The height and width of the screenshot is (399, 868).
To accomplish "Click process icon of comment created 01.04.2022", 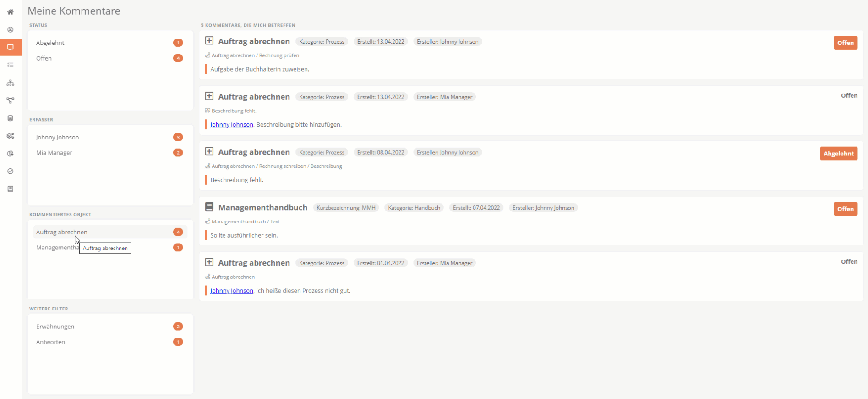I will pos(209,262).
